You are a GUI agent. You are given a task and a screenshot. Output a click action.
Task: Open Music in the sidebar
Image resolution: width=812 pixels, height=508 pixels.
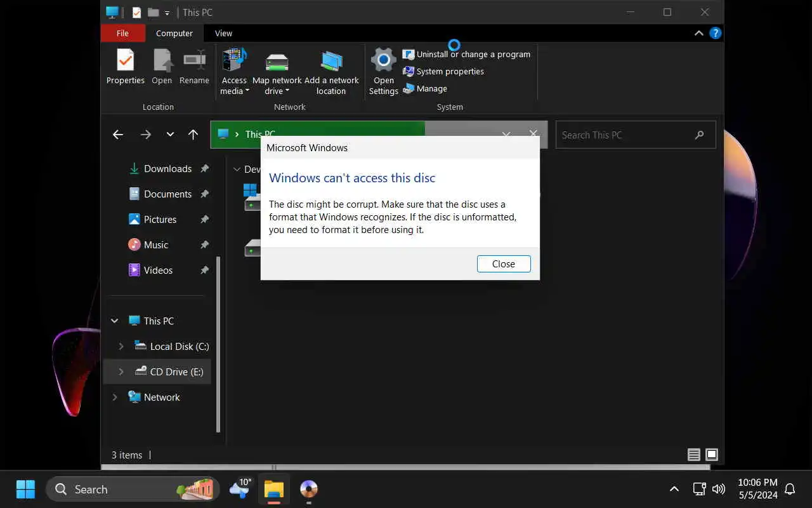pyautogui.click(x=148, y=244)
